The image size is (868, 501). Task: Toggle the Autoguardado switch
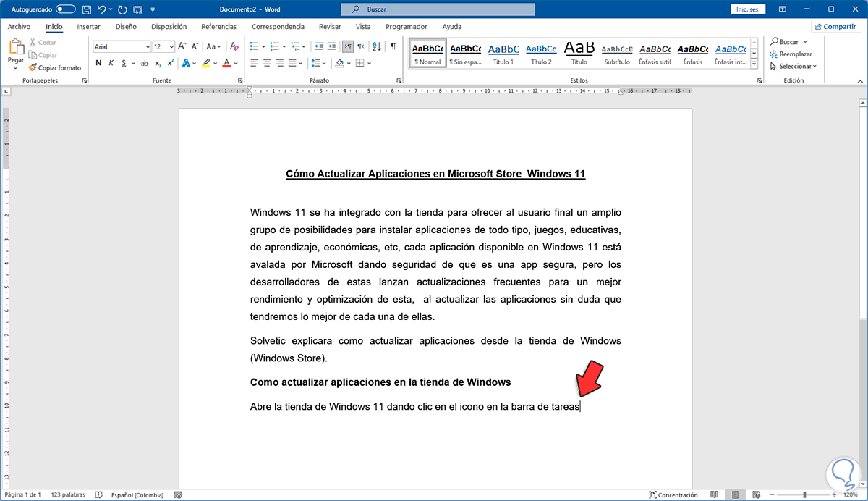[66, 9]
